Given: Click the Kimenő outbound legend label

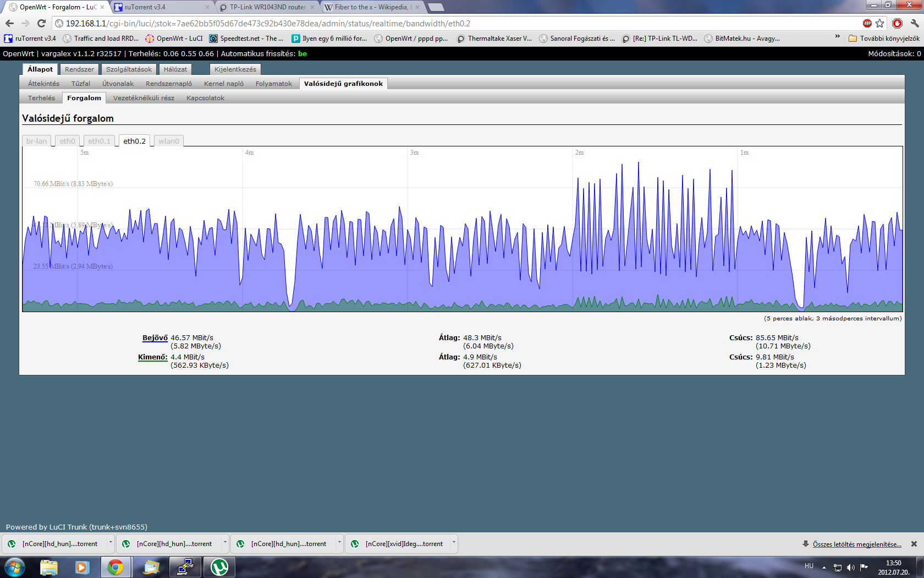Looking at the screenshot, I should click(x=153, y=357).
